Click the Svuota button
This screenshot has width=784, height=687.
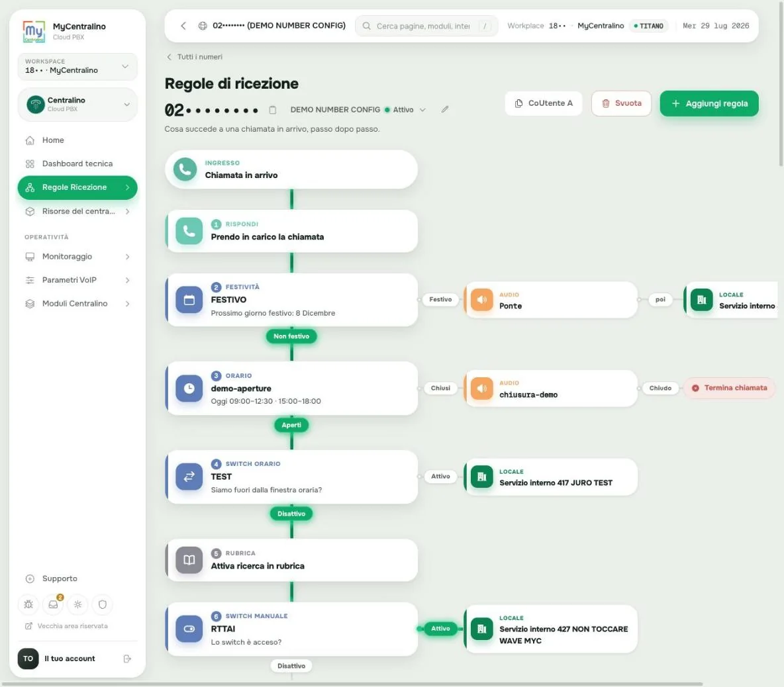(621, 103)
